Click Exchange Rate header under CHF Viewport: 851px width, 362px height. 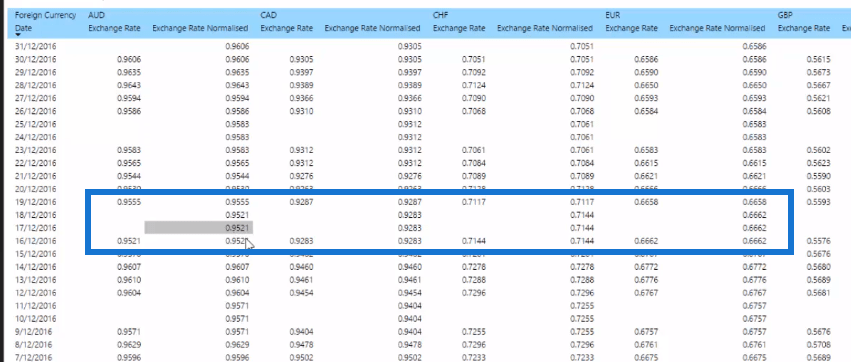click(x=459, y=28)
